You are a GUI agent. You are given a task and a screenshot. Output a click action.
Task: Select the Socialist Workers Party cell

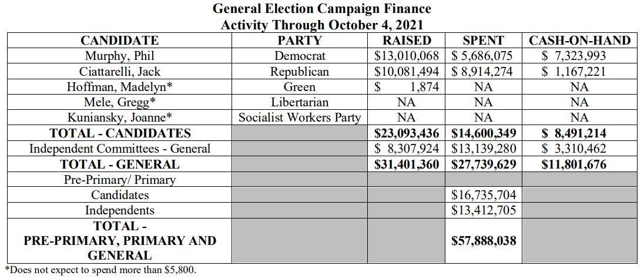(x=300, y=117)
